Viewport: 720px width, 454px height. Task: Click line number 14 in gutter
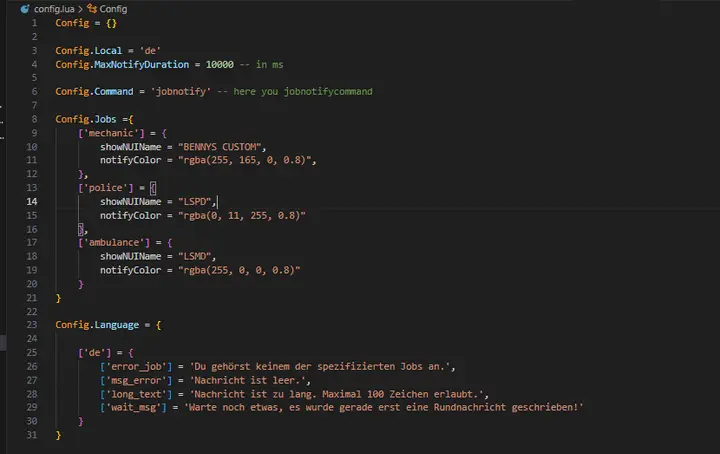(x=32, y=202)
